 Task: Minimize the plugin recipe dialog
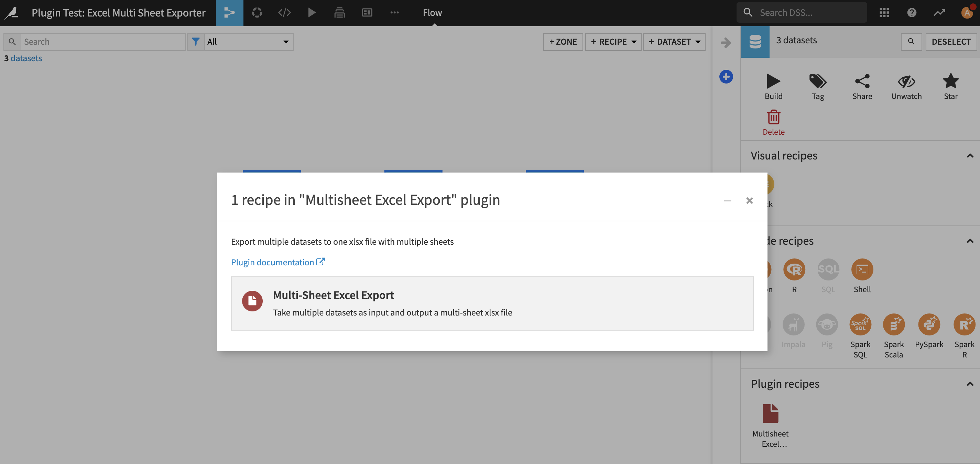coord(727,200)
